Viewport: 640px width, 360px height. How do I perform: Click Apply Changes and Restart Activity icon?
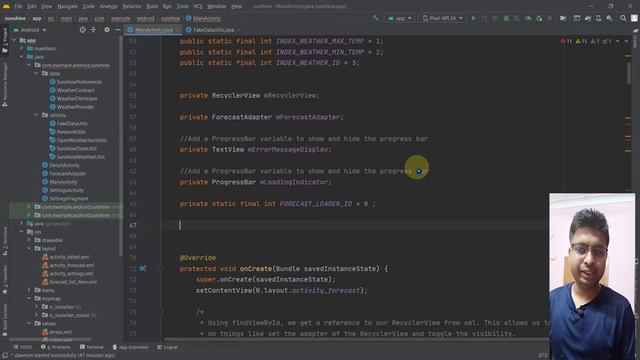[484, 18]
